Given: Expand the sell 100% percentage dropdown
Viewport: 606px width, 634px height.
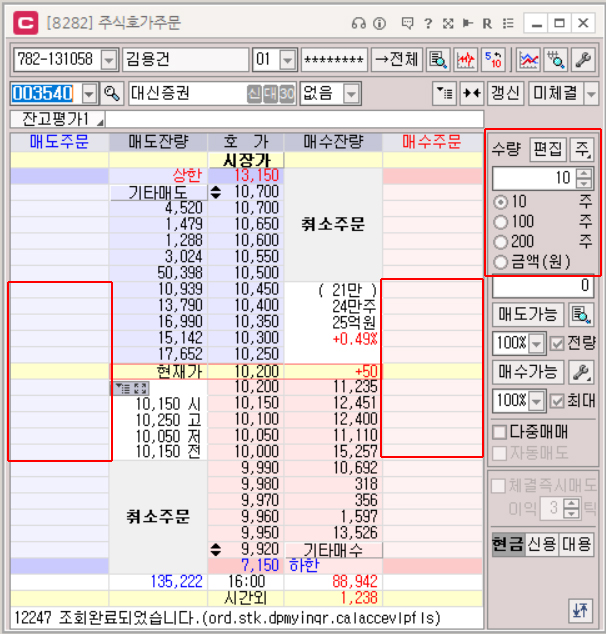Looking at the screenshot, I should pyautogui.click(x=536, y=344).
